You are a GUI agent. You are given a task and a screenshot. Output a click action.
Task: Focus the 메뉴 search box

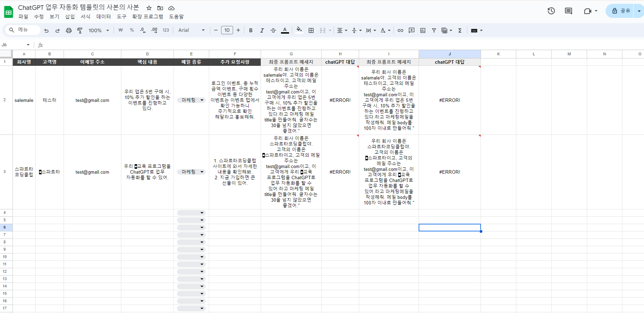pos(23,30)
